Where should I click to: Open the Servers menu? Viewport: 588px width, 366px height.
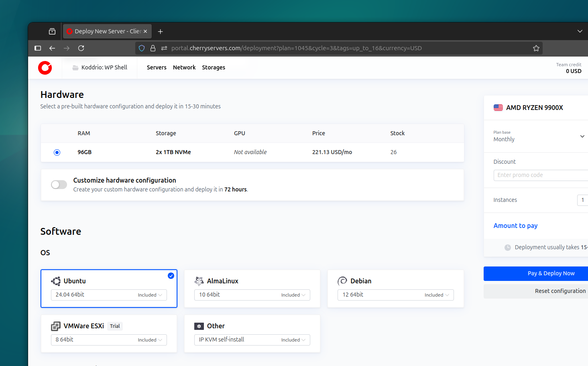(x=157, y=67)
